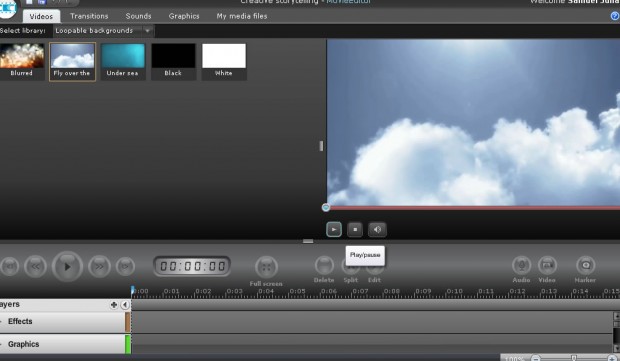Switch to the Transitions tab

(89, 16)
